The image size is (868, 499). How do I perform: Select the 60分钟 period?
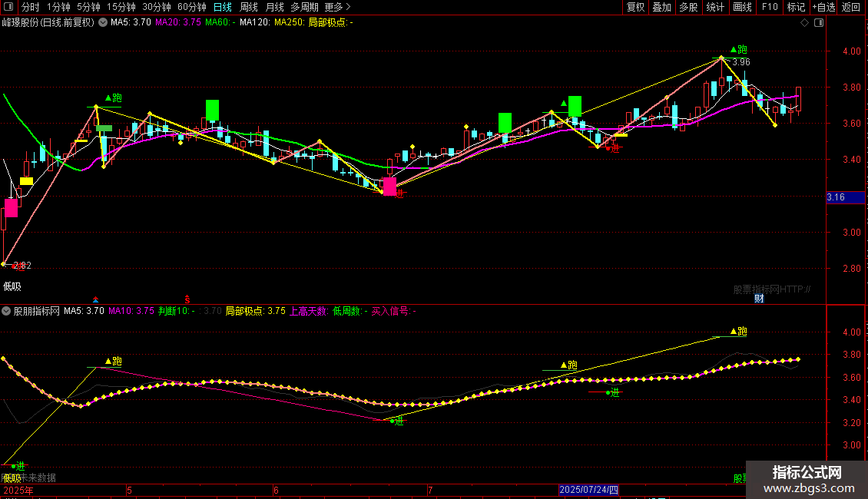[x=192, y=7]
